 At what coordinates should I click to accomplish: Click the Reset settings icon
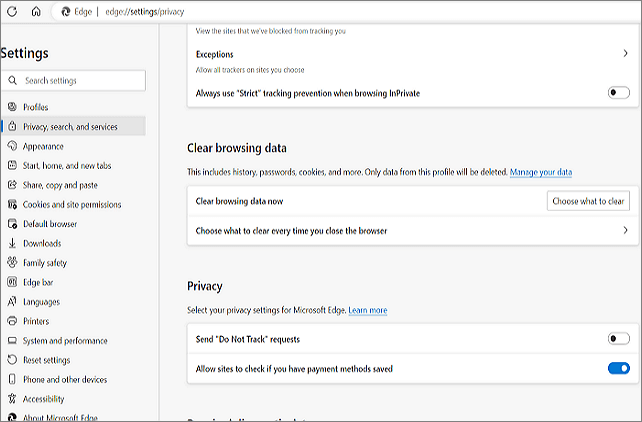[12, 359]
